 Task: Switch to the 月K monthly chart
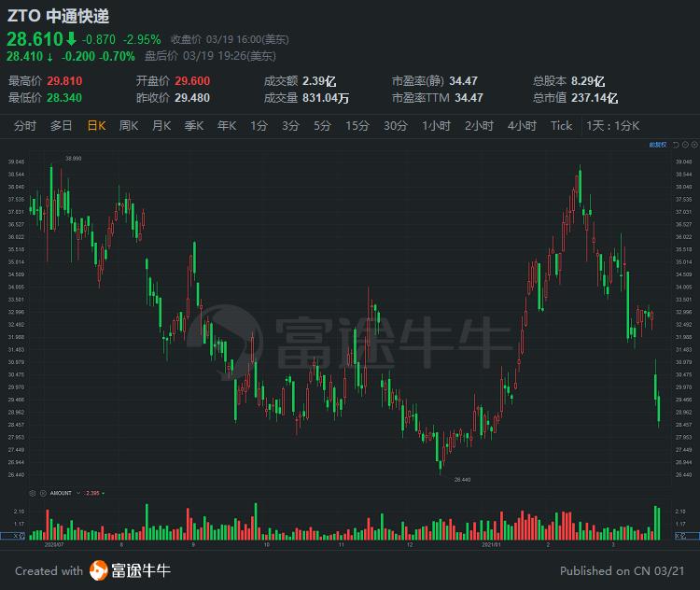(161, 126)
